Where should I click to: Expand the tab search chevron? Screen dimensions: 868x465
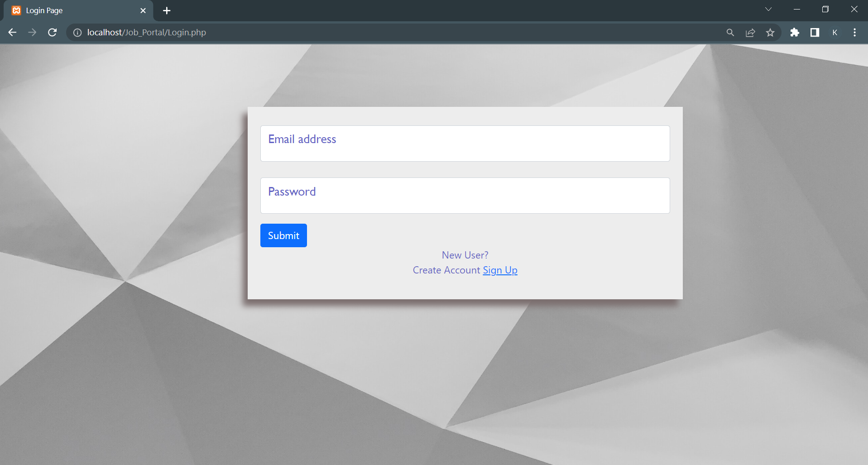768,10
